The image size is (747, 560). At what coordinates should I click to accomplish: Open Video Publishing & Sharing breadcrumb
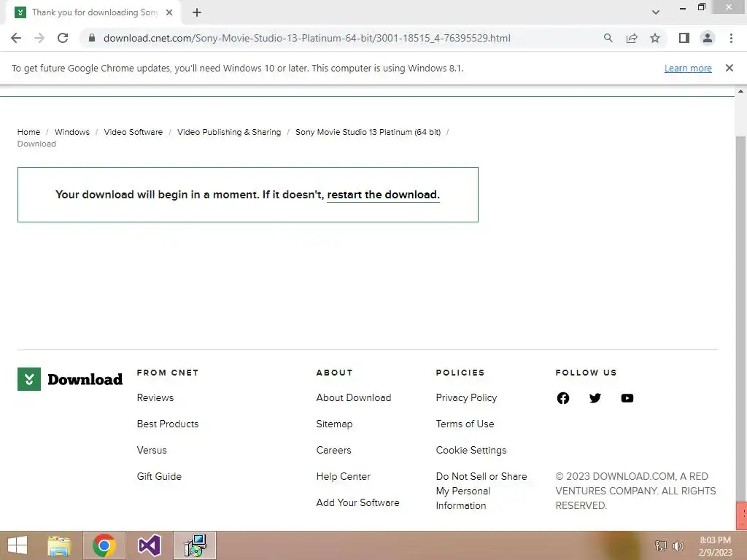point(229,132)
